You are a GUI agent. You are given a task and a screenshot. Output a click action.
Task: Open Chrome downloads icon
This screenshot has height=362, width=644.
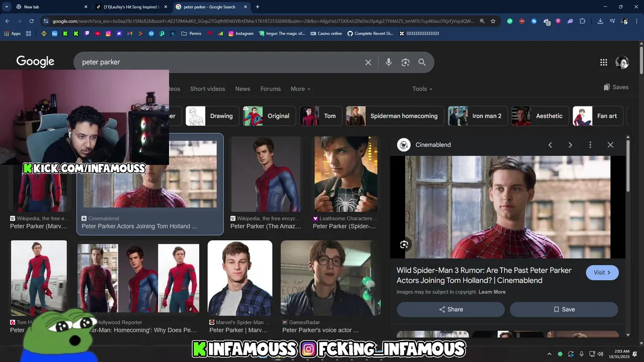click(x=600, y=21)
